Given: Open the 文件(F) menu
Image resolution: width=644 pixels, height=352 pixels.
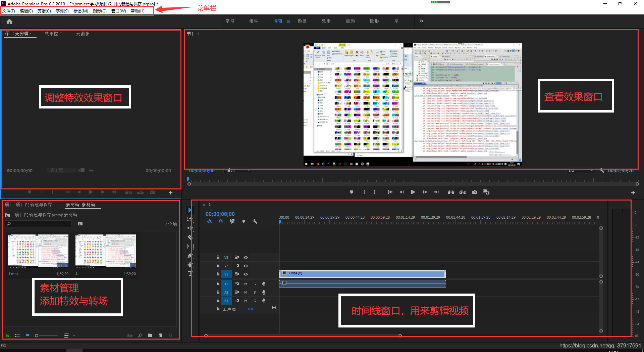Looking at the screenshot, I should pos(9,11).
